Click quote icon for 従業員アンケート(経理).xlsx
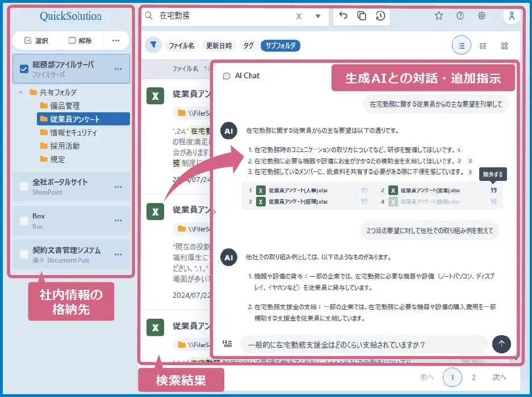This screenshot has height=397, width=532. (x=365, y=201)
